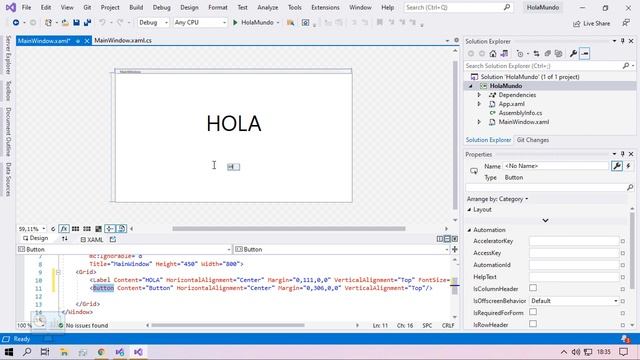Image resolution: width=640 pixels, height=360 pixels.
Task: Switch to the Design pane tab
Action: coord(36,238)
